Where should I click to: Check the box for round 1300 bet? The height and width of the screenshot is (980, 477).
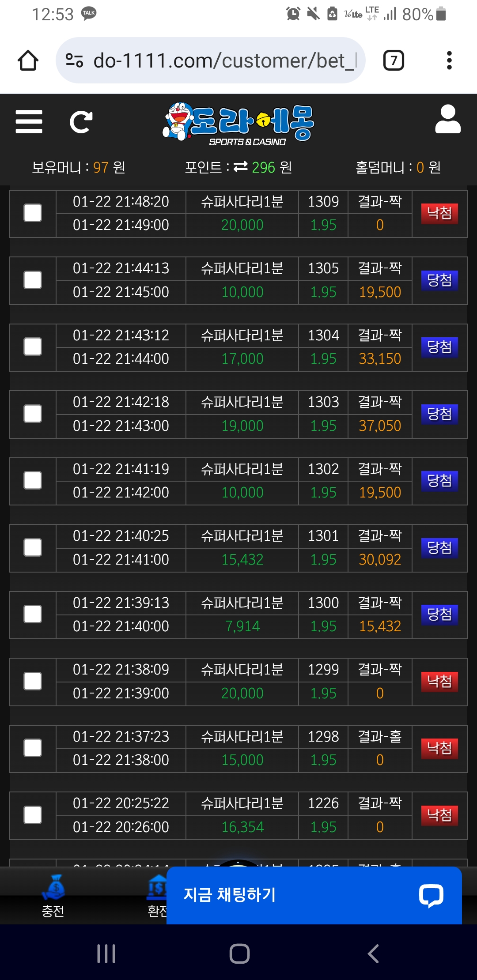33,614
